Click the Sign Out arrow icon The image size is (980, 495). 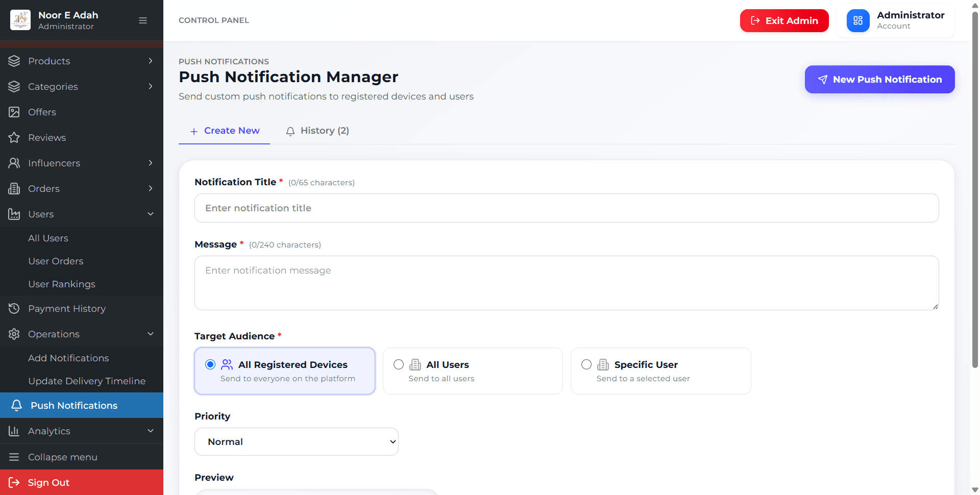coord(14,482)
